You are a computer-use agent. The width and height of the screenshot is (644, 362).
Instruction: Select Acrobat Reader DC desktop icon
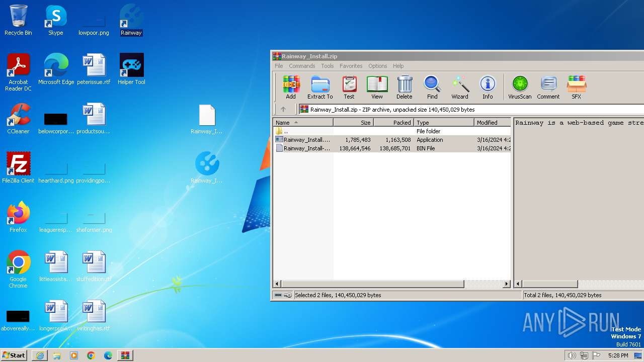(x=18, y=72)
